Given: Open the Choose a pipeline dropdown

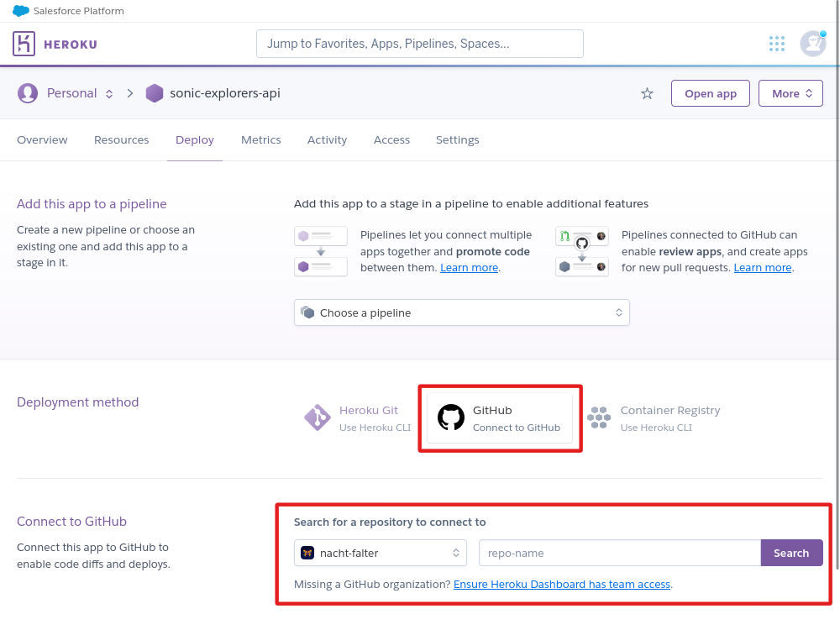Looking at the screenshot, I should pos(462,312).
